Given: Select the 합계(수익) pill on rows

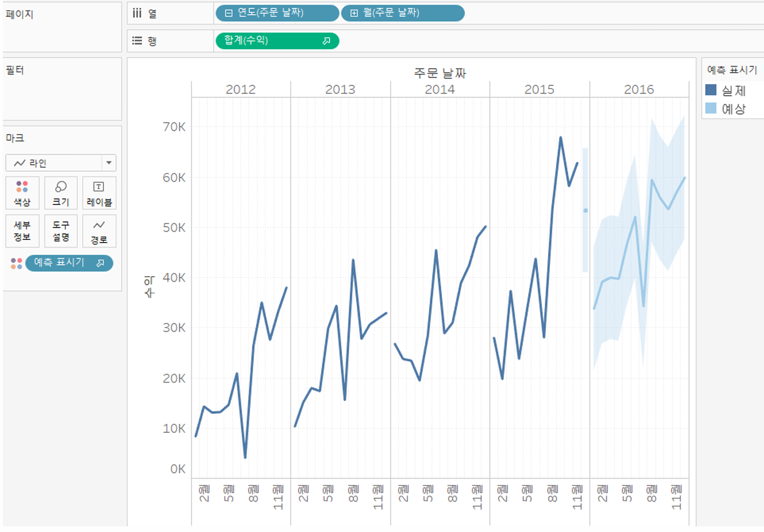Looking at the screenshot, I should pos(277,41).
